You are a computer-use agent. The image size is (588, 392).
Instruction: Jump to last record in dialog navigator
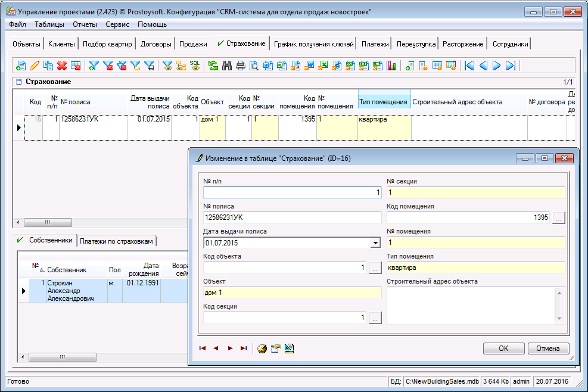coord(243,349)
